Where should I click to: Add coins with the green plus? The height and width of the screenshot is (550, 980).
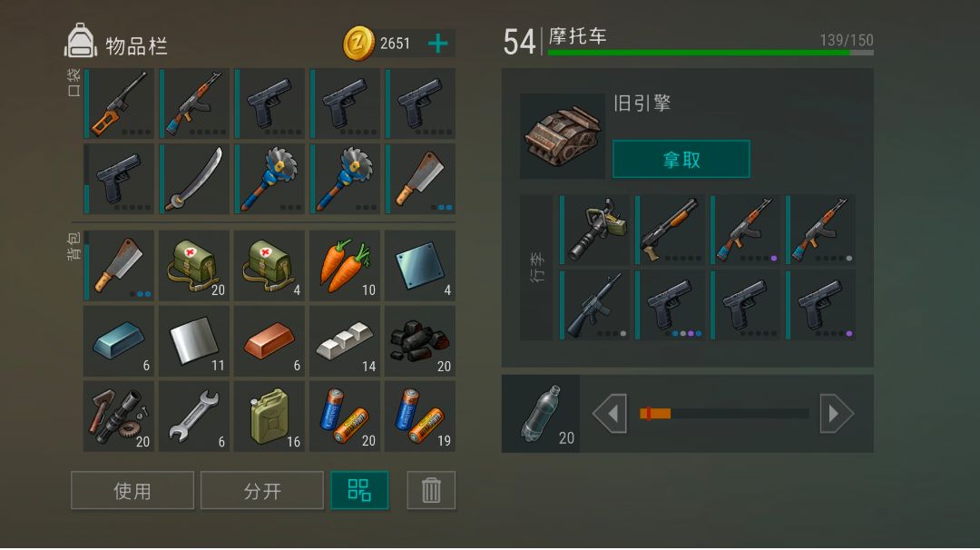(x=438, y=44)
